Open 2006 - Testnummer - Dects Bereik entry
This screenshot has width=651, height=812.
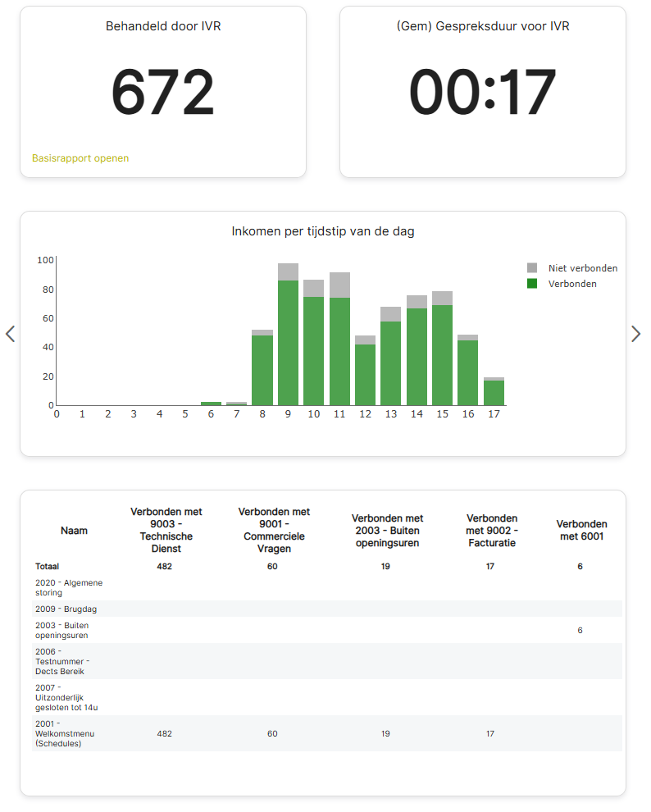(62, 661)
